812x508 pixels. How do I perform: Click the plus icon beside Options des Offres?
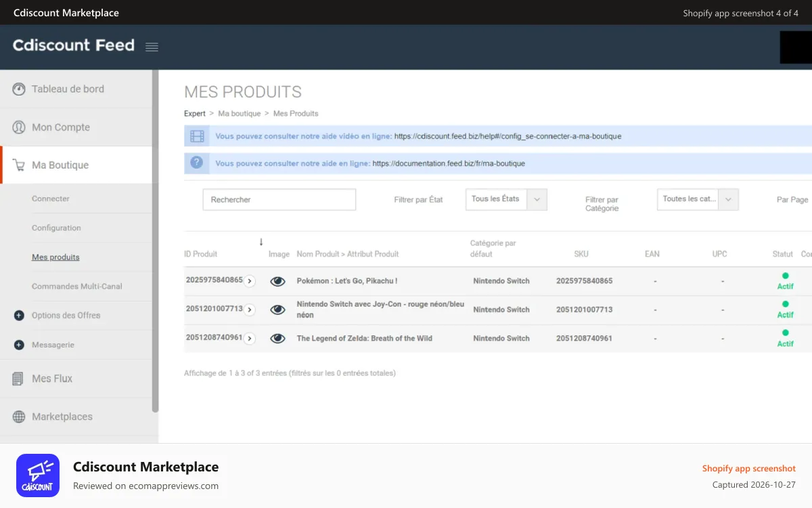click(x=19, y=316)
